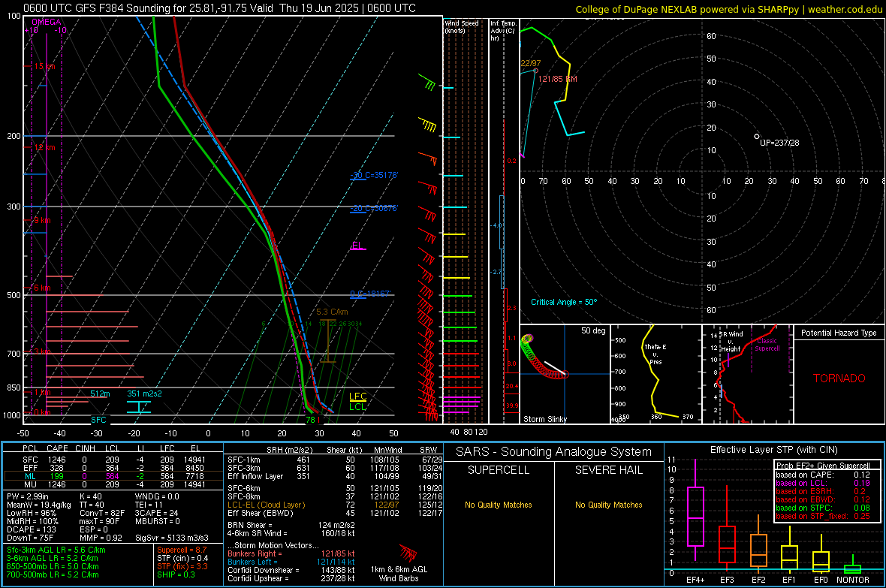Select the 850-500mb LR lapse rate line
The width and height of the screenshot is (886, 588).
tap(53, 566)
